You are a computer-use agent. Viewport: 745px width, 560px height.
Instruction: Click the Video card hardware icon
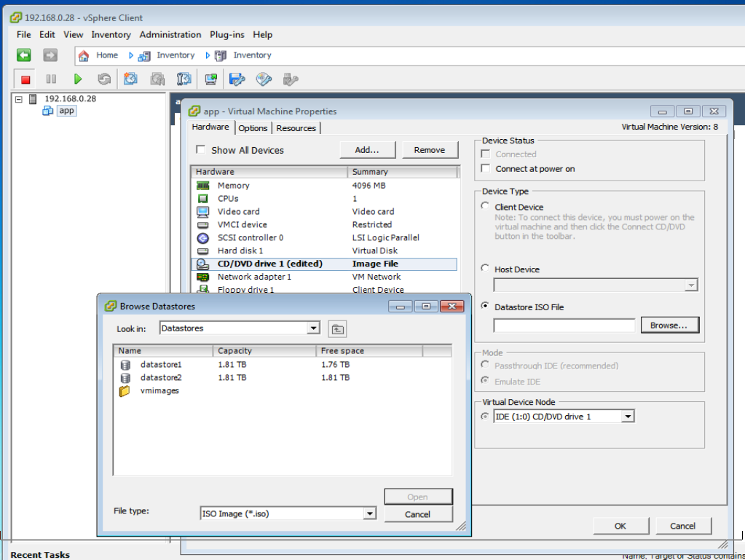tap(203, 212)
